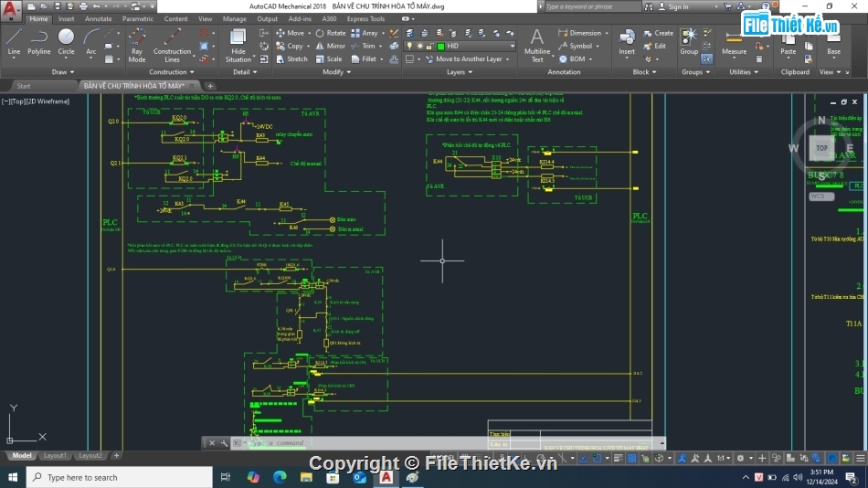Activate Ray Mode construction tool
Viewport: 868px width, 488px height.
(x=137, y=46)
